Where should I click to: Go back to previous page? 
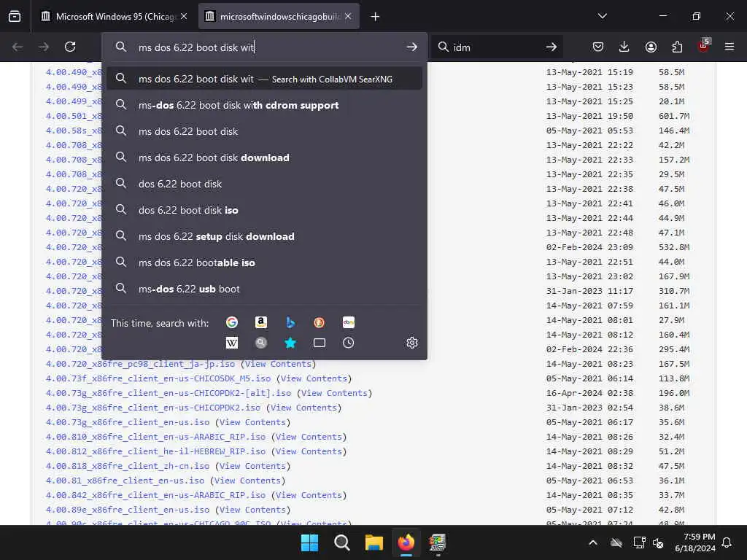(18, 47)
